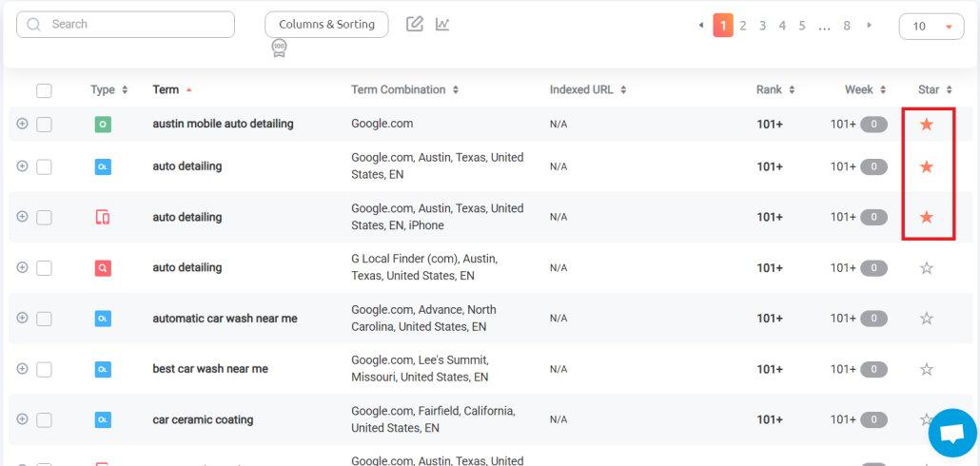
Task: Sort by the Week column header
Action: (866, 90)
